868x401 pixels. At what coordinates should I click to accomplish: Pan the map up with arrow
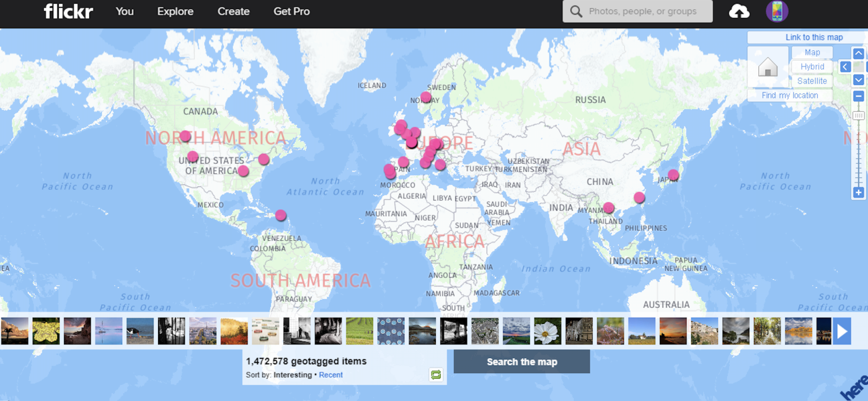[859, 53]
